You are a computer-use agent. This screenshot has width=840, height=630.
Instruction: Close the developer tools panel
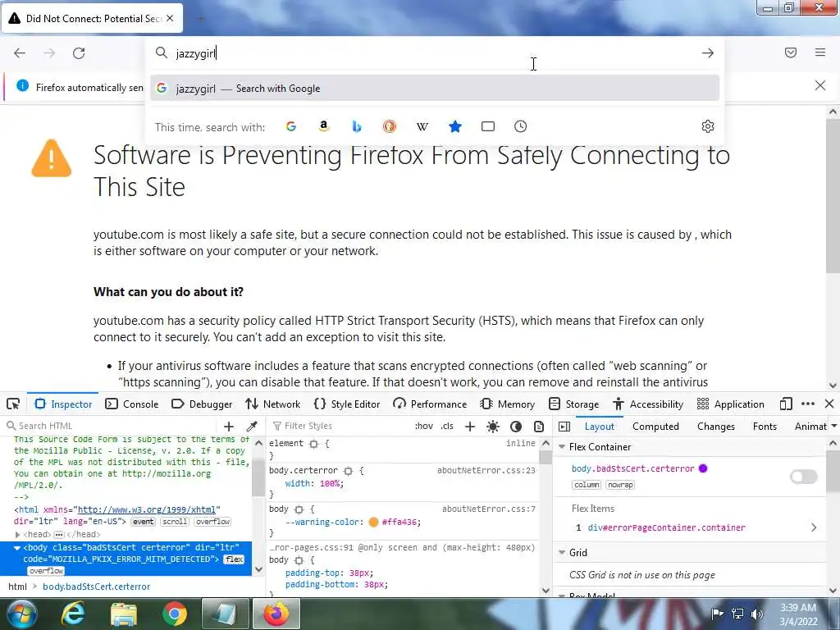[x=829, y=404]
